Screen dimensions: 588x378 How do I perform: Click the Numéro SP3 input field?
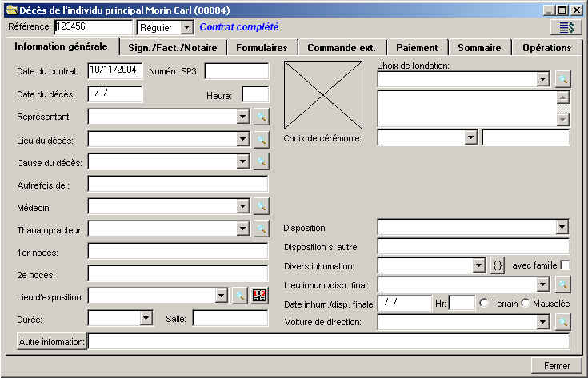[x=236, y=71]
